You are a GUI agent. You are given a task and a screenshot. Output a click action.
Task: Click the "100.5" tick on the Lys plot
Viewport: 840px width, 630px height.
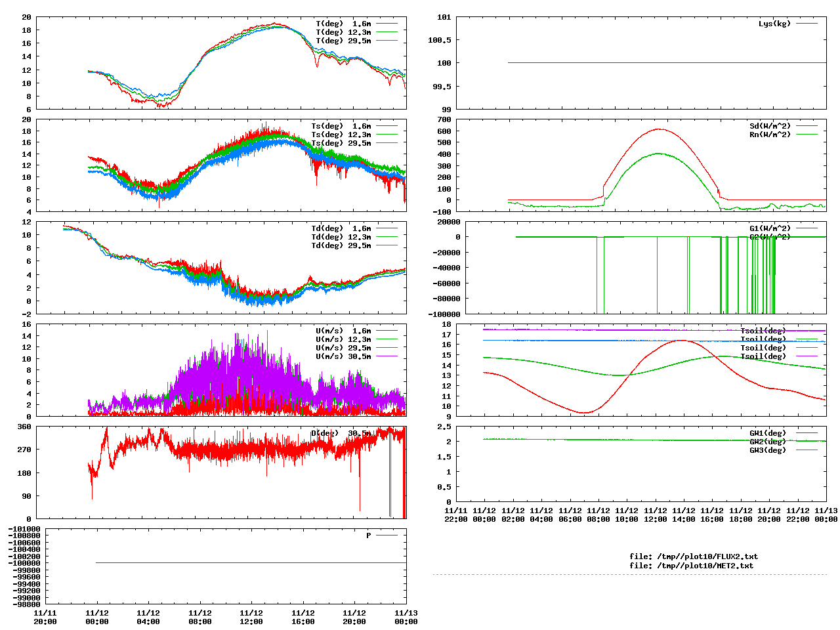pyautogui.click(x=440, y=40)
